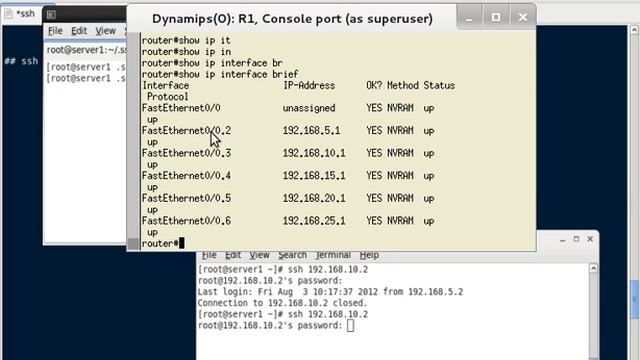Click the FastEthernet0/0 unassigned row
The width and height of the screenshot is (640, 360).
click(x=288, y=108)
